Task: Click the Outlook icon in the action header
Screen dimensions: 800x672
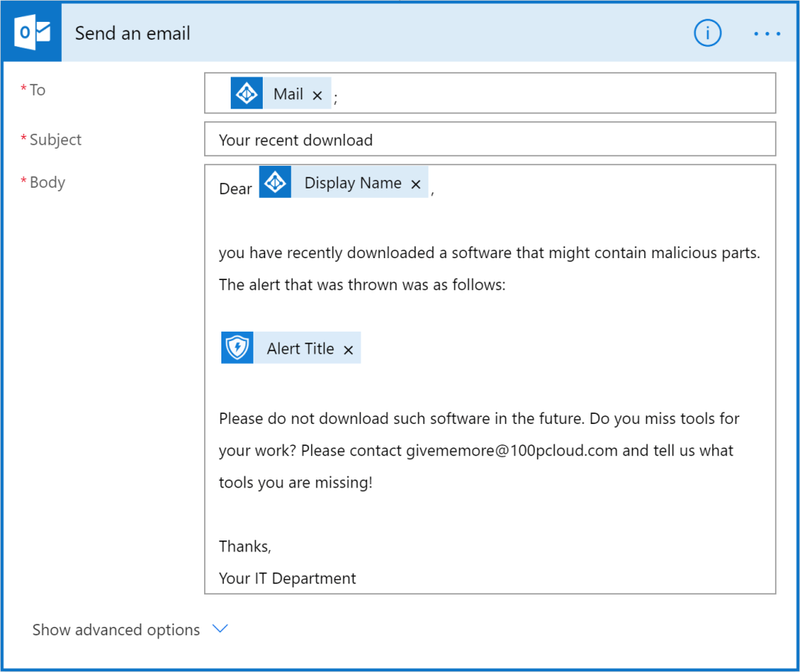Action: coord(31,34)
